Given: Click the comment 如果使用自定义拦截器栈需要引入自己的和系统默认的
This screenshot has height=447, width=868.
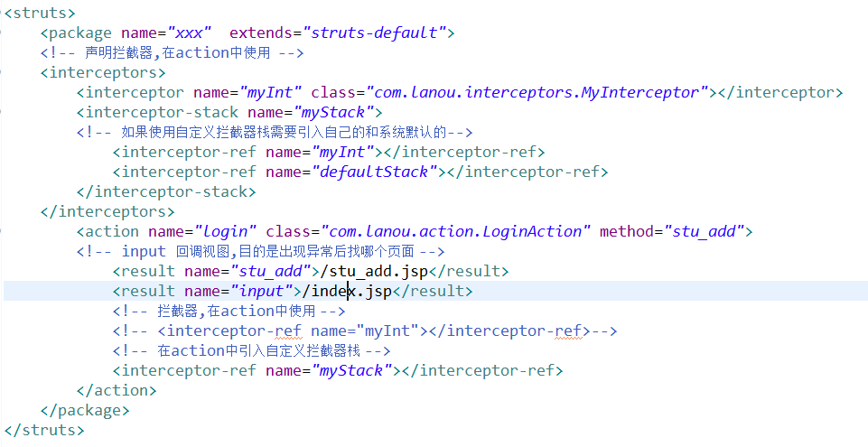Looking at the screenshot, I should click(x=275, y=132).
